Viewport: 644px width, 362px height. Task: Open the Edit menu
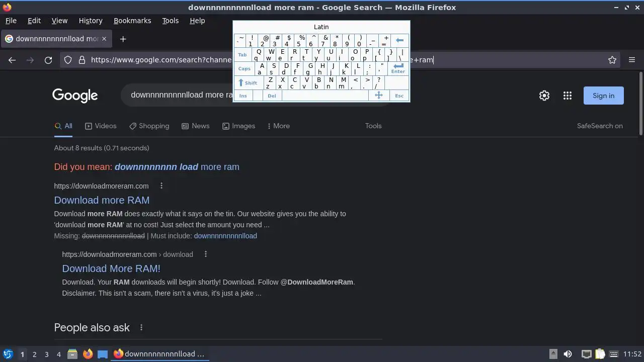(x=34, y=21)
